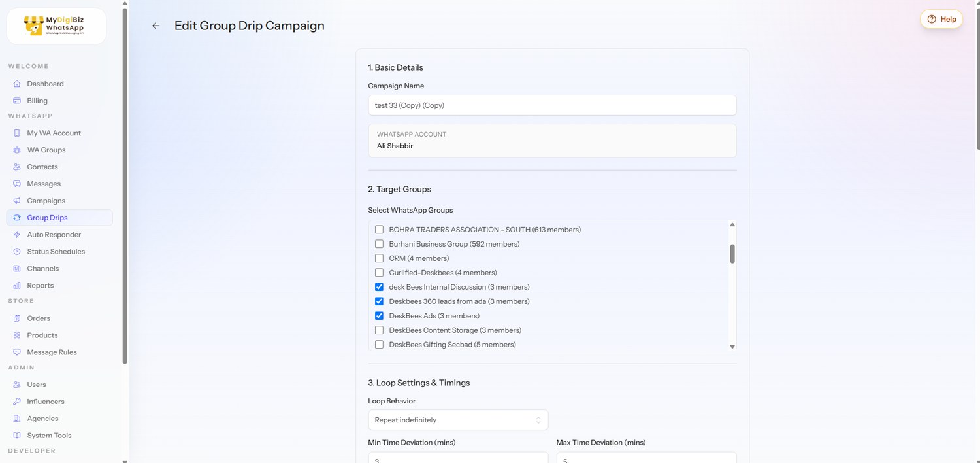Click the groups list scrollbar thumb

click(x=732, y=254)
